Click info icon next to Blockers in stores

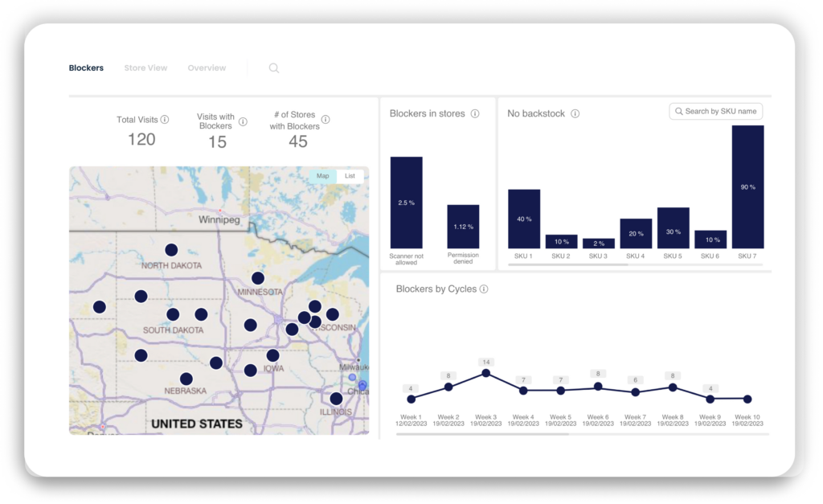pyautogui.click(x=475, y=114)
